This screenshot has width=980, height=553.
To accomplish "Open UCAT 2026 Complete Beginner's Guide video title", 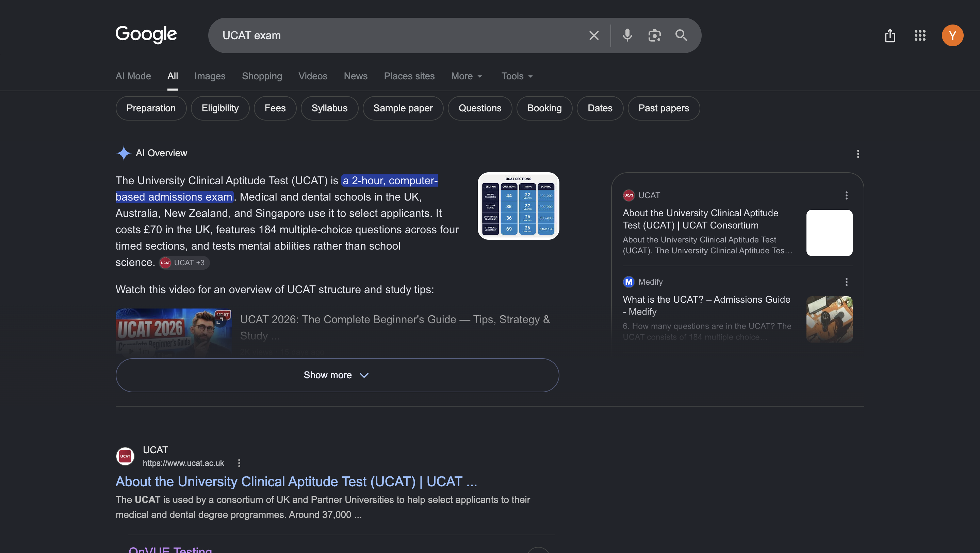I will [x=395, y=327].
